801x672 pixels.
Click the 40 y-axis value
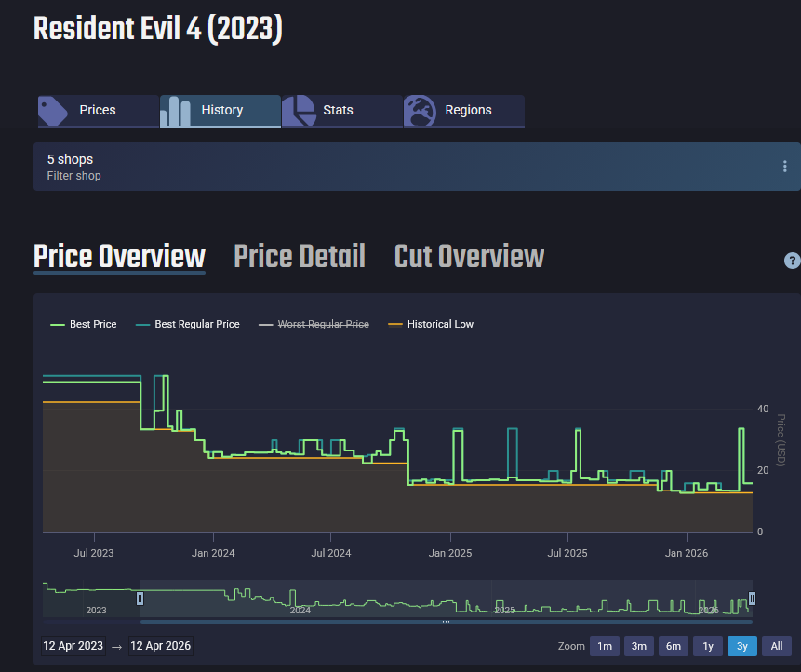pyautogui.click(x=763, y=409)
